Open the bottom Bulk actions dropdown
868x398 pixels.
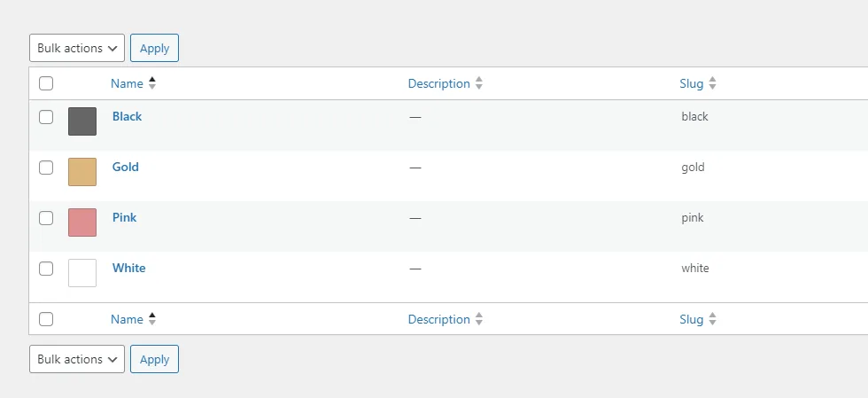77,359
